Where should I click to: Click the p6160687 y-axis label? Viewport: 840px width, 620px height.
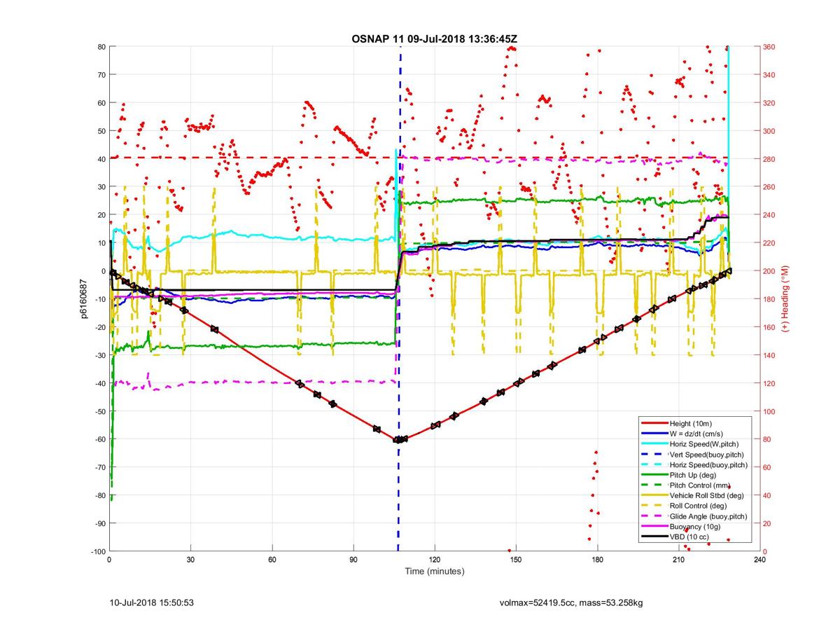tap(83, 299)
